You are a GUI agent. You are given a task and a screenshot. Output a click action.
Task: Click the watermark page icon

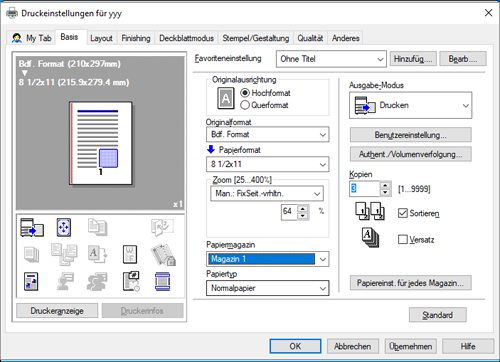[130, 254]
